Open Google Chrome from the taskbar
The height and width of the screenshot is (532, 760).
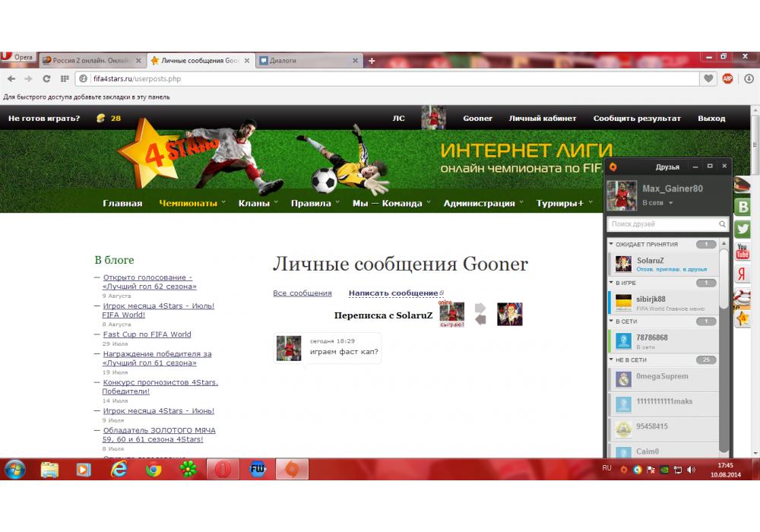[154, 470]
